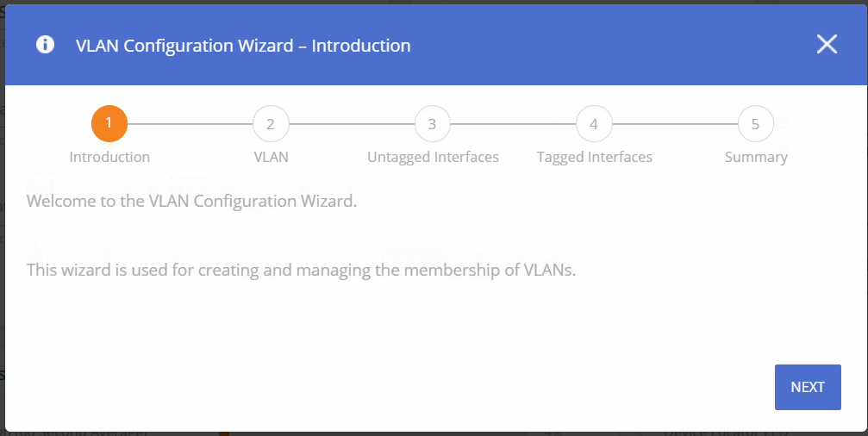Close the VLAN Configuration Wizard dialog
The width and height of the screenshot is (868, 436).
[x=827, y=45]
